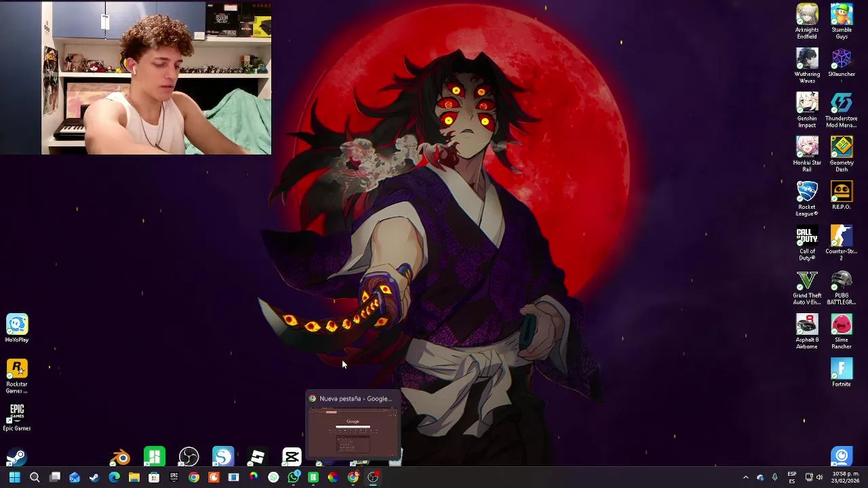This screenshot has height=488, width=868.
Task: Open the HoYoPlay desktop shortcut
Action: (x=17, y=328)
